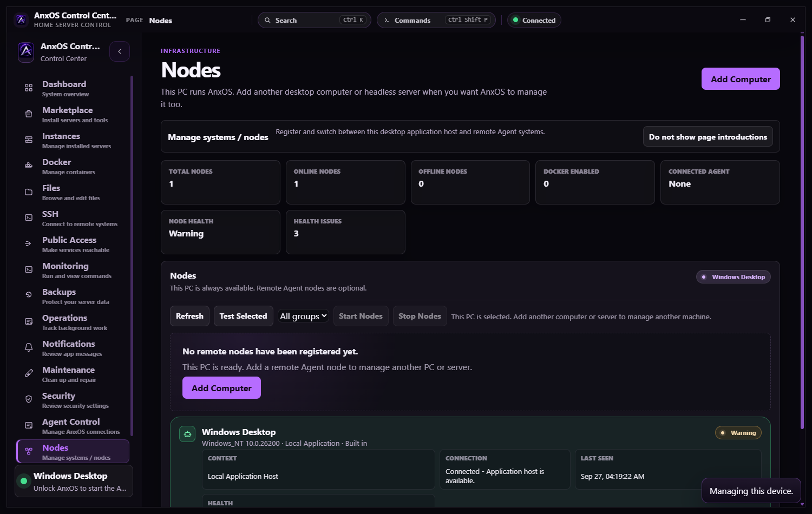Open Dashboard via its grid icon
Viewport: 812px width, 514px height.
click(x=29, y=88)
